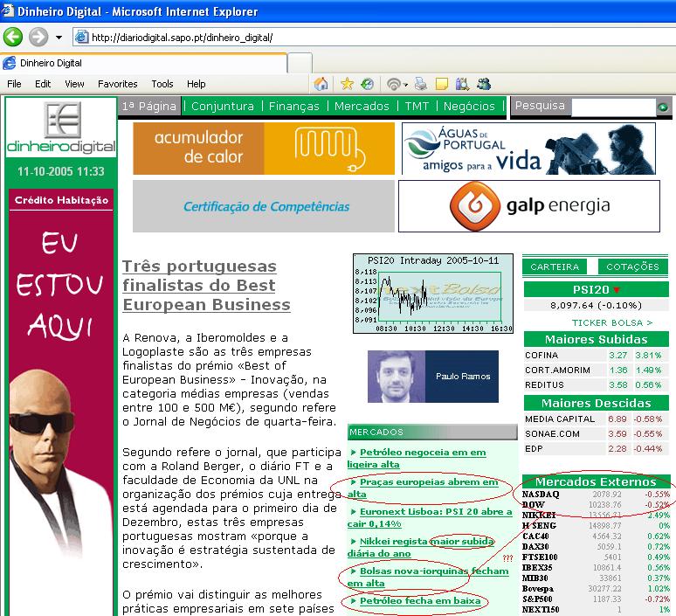Screen dimensions: 676x616
Task: Click the COFINA stock row
Action: coord(596,355)
